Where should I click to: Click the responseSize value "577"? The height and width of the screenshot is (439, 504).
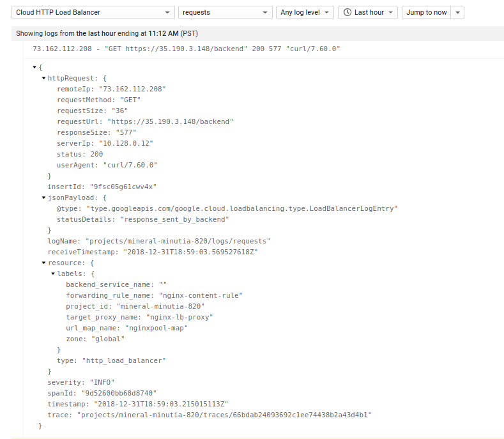pos(126,132)
